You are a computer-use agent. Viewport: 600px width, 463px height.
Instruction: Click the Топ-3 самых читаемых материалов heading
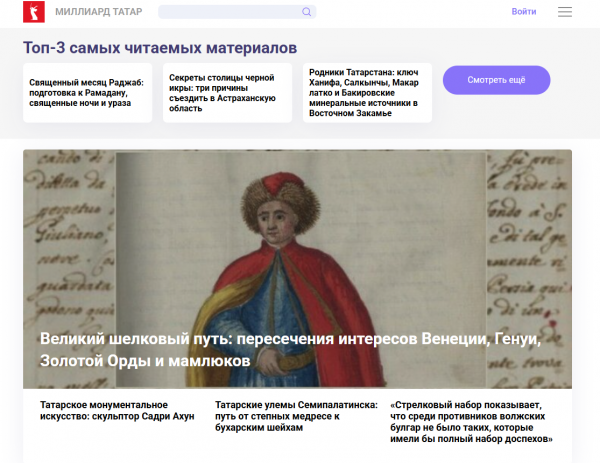tap(160, 48)
